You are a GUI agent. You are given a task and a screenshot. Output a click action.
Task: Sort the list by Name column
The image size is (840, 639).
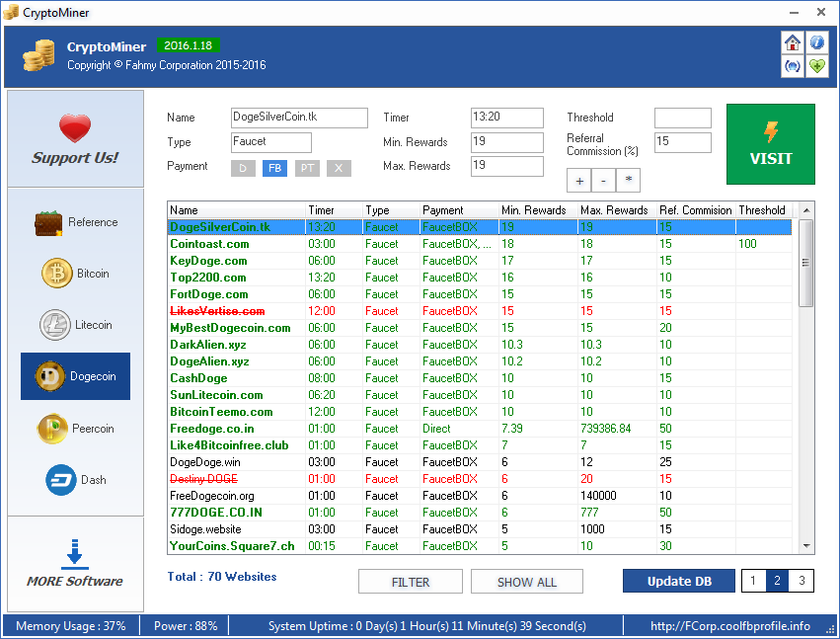coord(236,210)
